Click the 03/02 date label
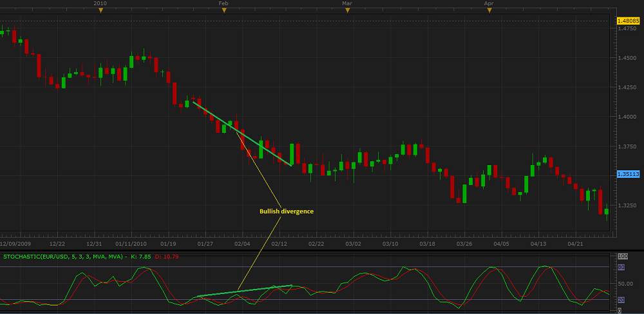This screenshot has height=314, width=644. click(353, 244)
